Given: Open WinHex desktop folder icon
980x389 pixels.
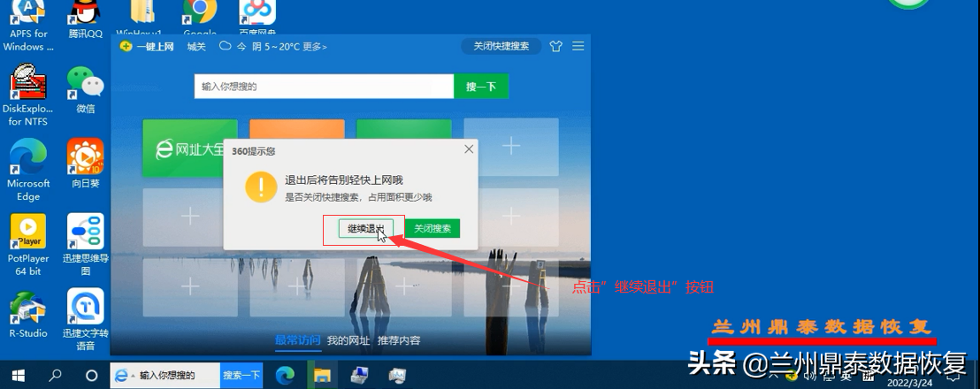Looking at the screenshot, I should click(x=140, y=18).
